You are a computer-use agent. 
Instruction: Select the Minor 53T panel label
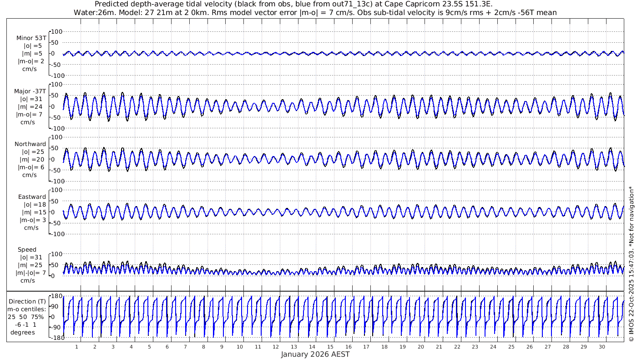click(x=31, y=38)
